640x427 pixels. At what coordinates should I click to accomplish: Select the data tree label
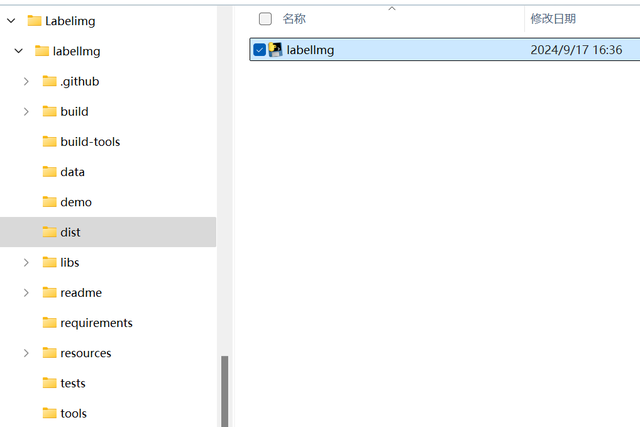click(72, 172)
